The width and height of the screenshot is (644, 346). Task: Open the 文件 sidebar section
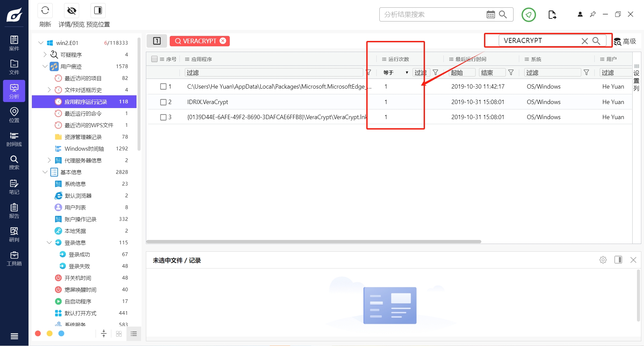(14, 67)
